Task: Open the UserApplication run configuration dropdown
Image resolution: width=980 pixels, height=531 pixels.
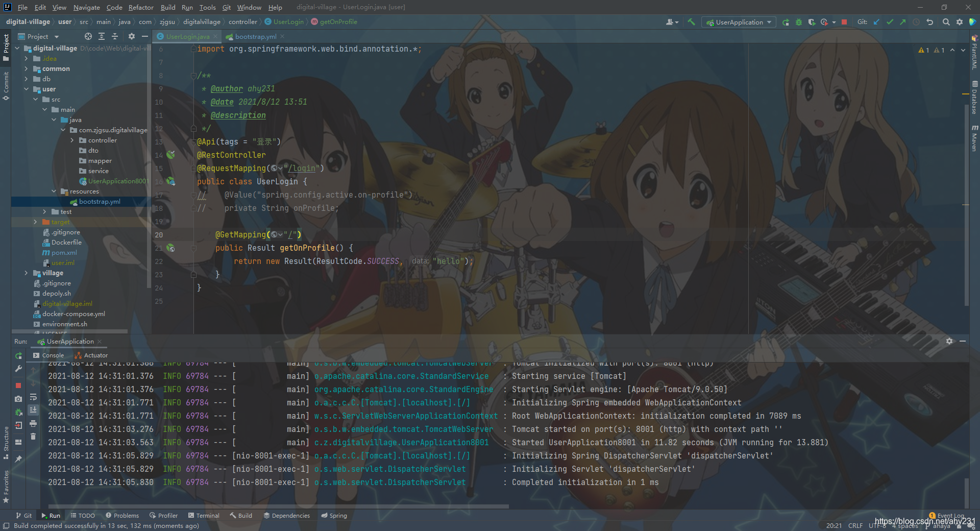Action: [739, 22]
